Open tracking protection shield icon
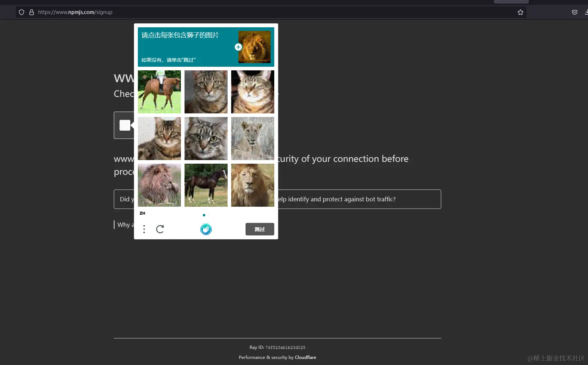 pos(22,12)
